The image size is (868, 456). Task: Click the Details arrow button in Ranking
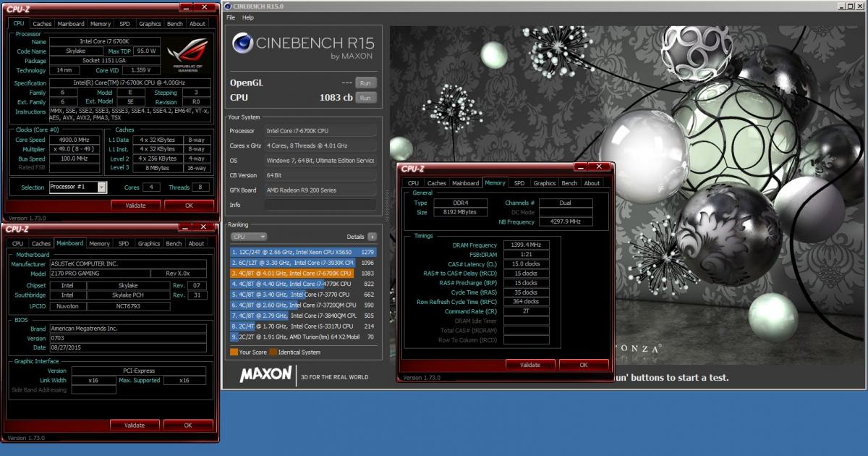[x=373, y=237]
